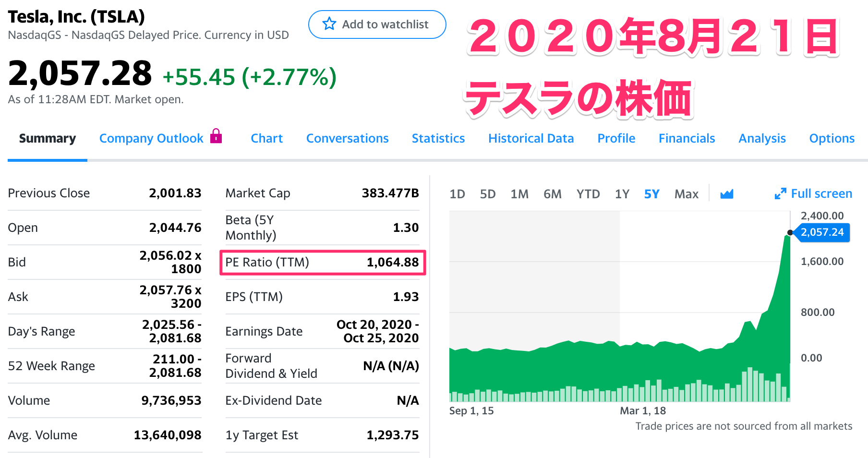
Task: Select the Max chart range
Action: point(687,194)
